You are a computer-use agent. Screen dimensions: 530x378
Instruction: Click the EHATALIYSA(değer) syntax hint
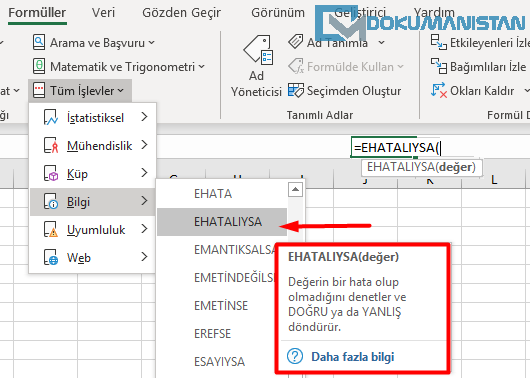(x=421, y=167)
